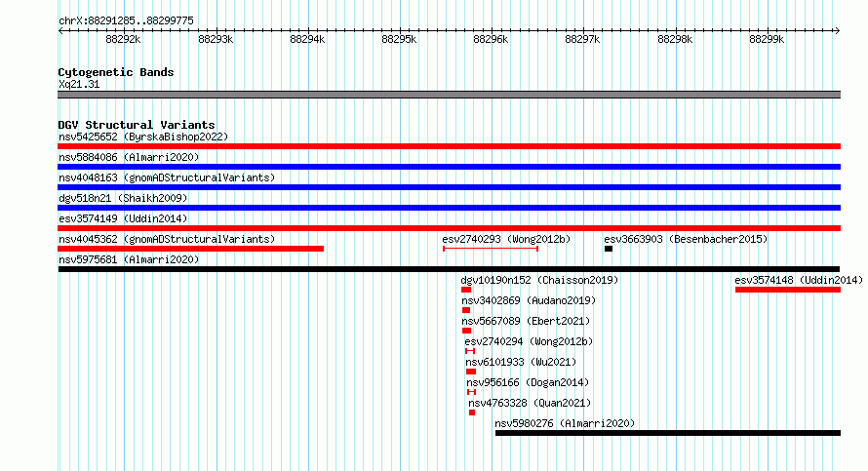Open the dgv10190n152 (Chaisson2019) label
The width and height of the screenshot is (868, 471).
539,280
